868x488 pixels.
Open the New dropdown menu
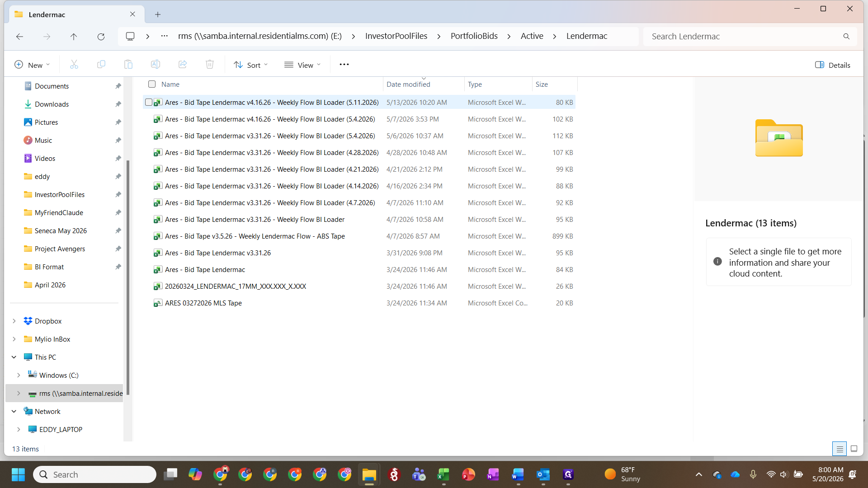(32, 65)
